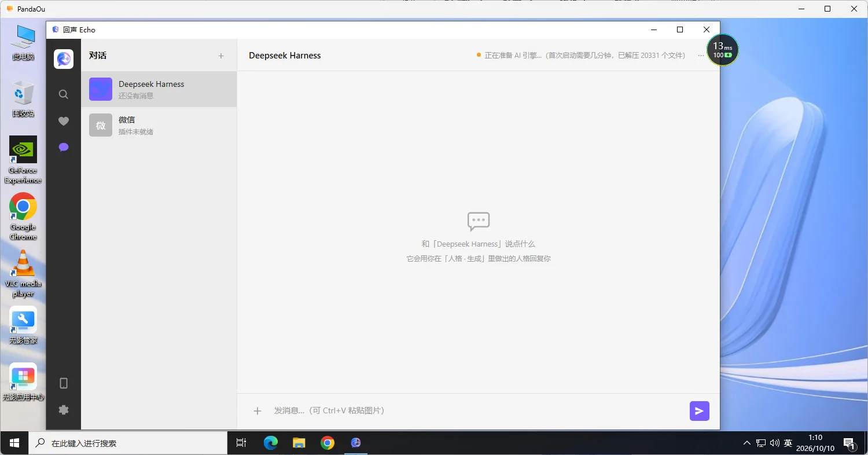Switch the 英 input method indicator

pos(788,443)
